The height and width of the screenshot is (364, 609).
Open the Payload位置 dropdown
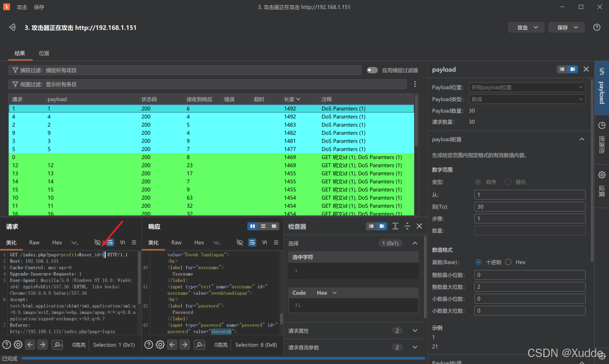click(x=527, y=87)
